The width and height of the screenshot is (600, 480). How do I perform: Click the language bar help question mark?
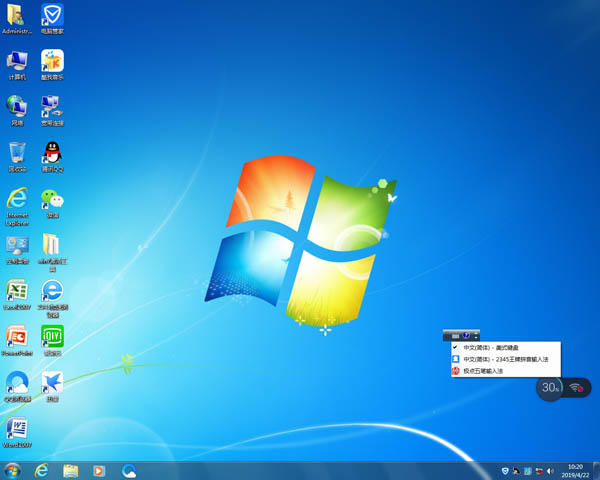pyautogui.click(x=467, y=335)
